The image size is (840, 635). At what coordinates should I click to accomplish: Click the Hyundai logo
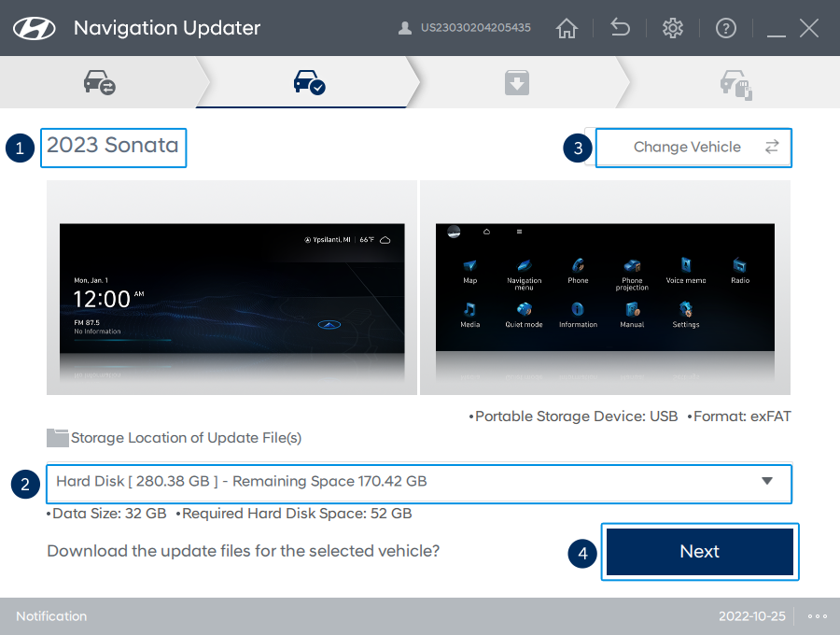[36, 28]
